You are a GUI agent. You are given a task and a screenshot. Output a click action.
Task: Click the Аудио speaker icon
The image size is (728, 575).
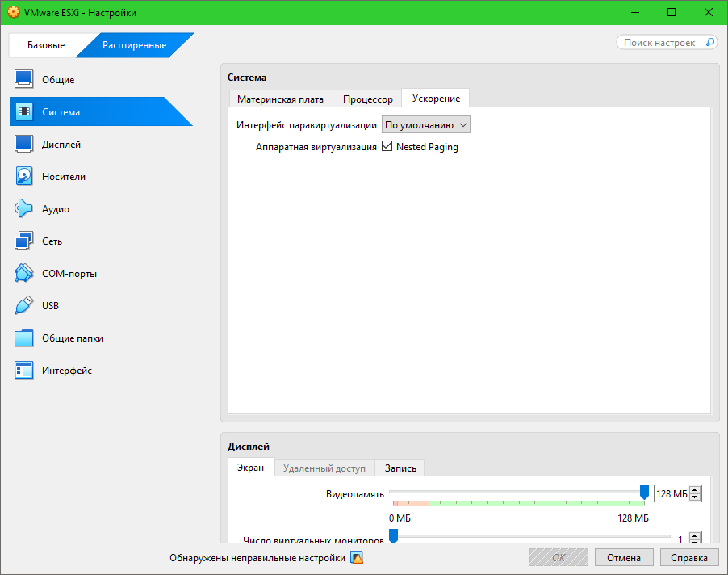tap(24, 208)
